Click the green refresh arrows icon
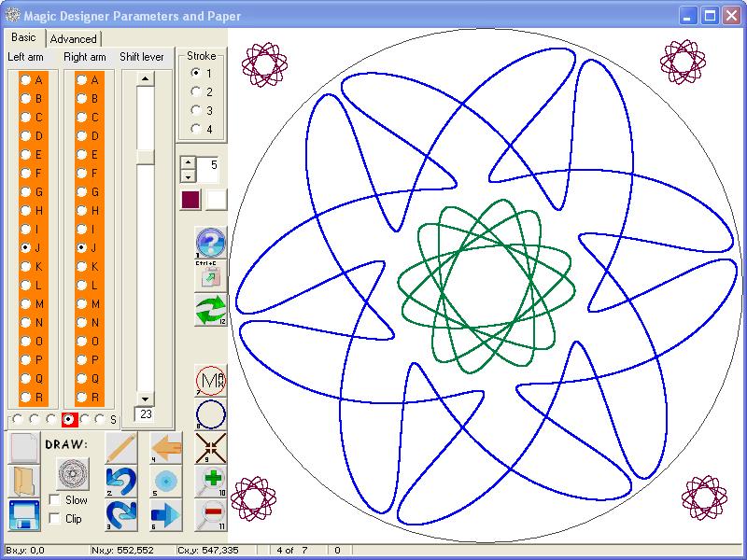This screenshot has height=560, width=747. tap(211, 310)
